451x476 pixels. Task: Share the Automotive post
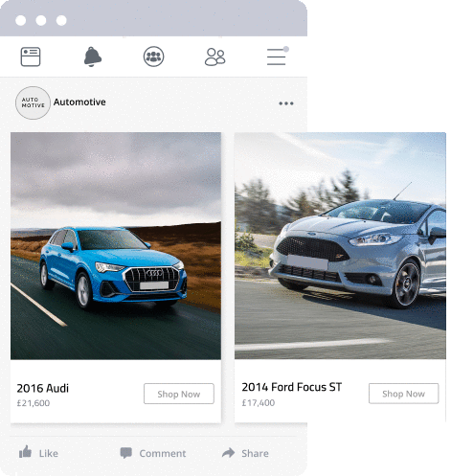tap(245, 453)
